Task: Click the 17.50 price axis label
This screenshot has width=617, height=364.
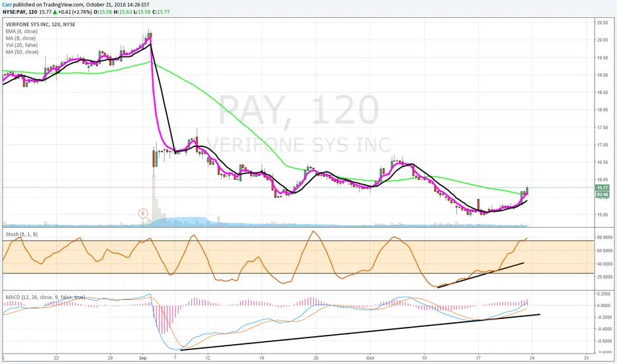Action: coord(602,128)
